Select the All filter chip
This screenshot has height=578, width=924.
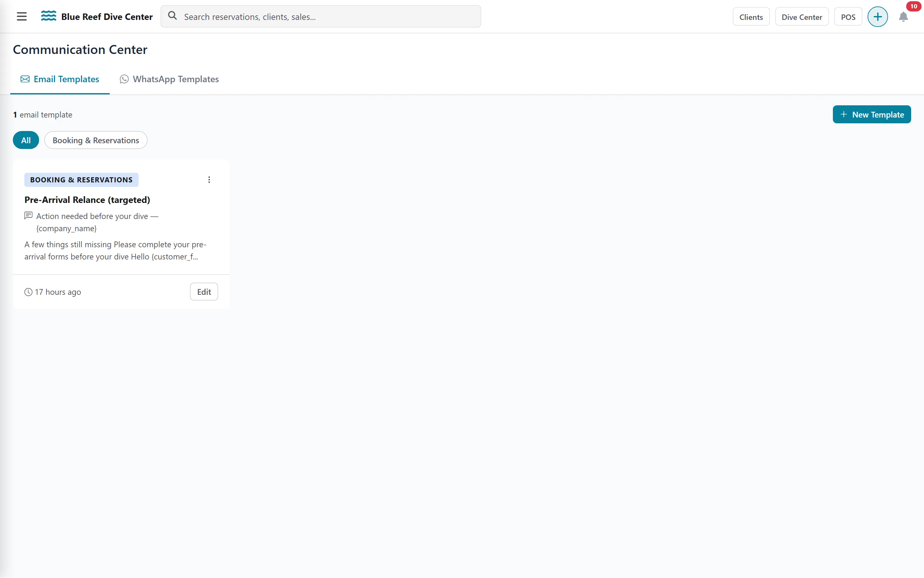pyautogui.click(x=26, y=140)
